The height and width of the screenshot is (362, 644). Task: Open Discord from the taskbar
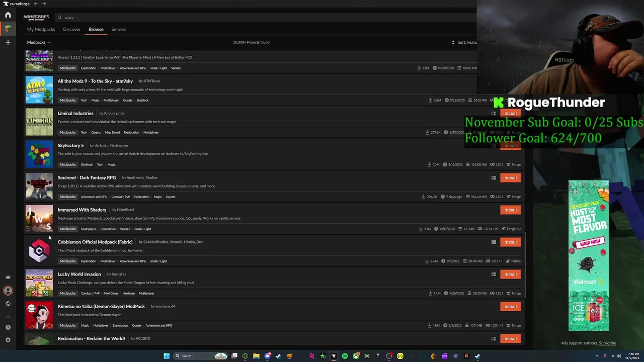[267, 356]
